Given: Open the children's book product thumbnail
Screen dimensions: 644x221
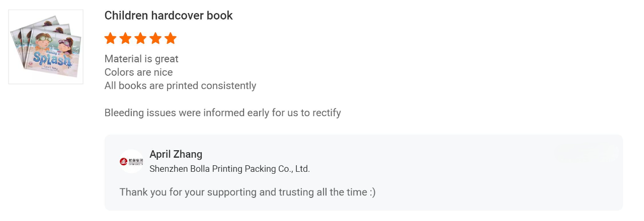Looking at the screenshot, I should click(x=46, y=47).
